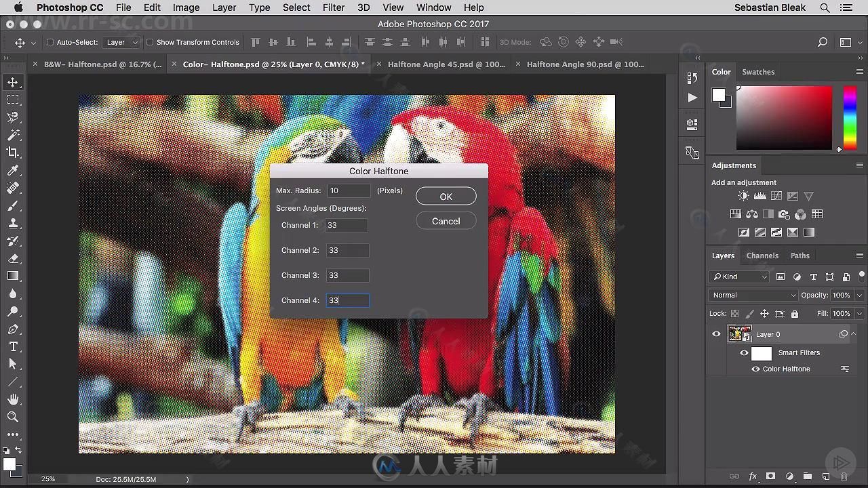Open the History panel icon
Image resolution: width=868 pixels, height=488 pixels.
click(x=692, y=78)
